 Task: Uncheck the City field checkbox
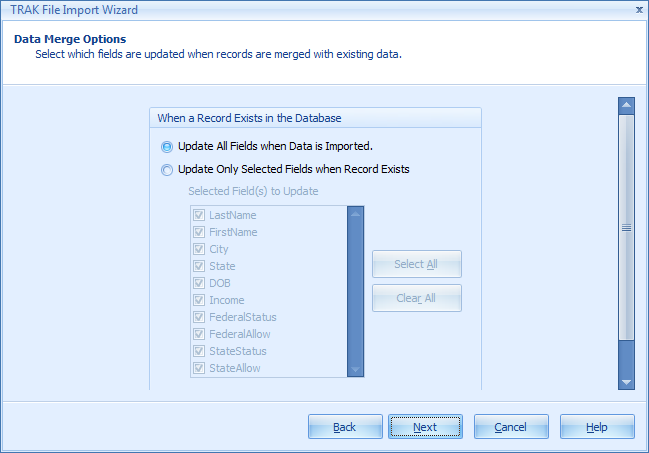point(200,249)
